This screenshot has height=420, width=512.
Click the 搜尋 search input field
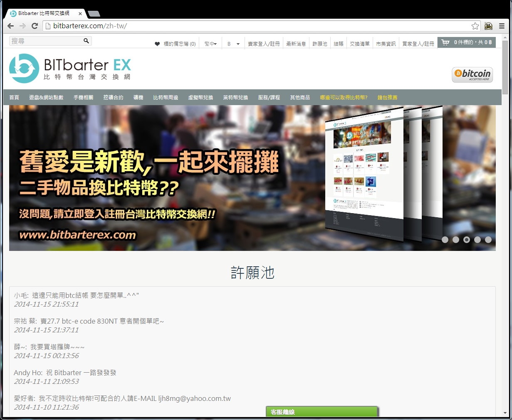46,41
